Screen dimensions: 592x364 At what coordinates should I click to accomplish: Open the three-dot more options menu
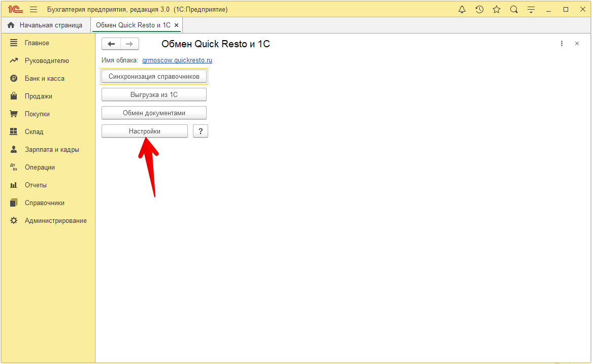point(562,44)
